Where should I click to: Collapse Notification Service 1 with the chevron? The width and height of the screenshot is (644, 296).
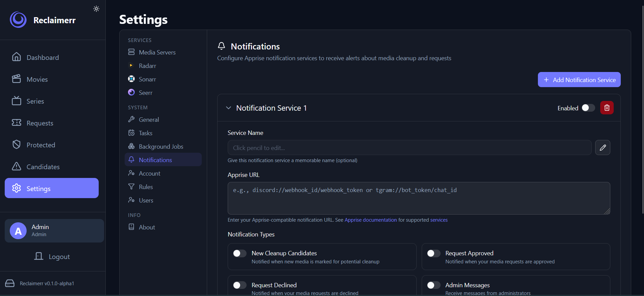point(228,108)
